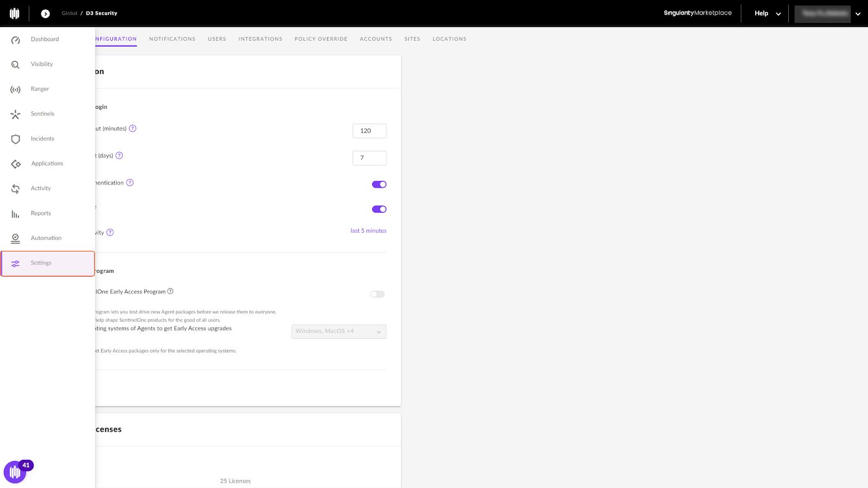Select the Sentinels star icon
868x488 pixels.
tap(16, 114)
